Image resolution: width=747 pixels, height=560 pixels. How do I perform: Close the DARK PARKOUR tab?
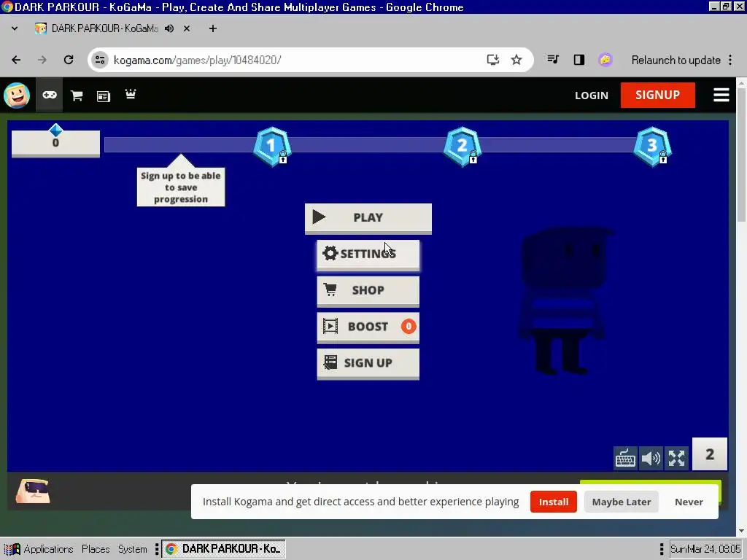click(187, 28)
